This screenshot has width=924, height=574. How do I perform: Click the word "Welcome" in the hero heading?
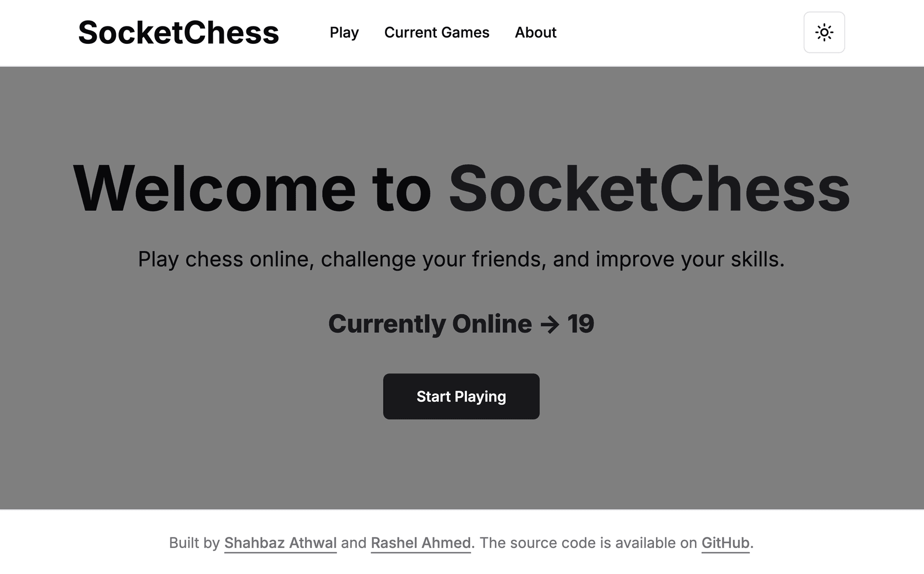point(214,188)
